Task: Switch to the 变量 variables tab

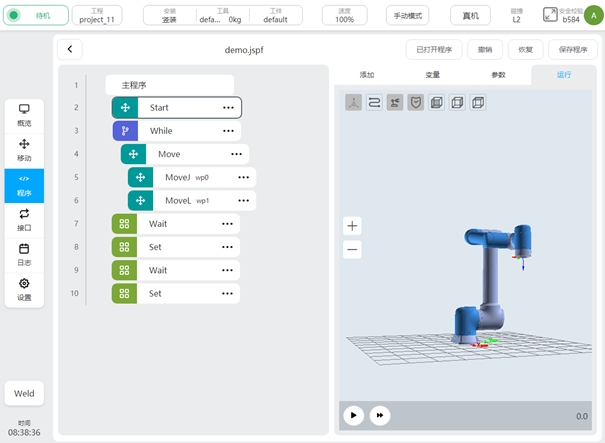Action: tap(432, 75)
